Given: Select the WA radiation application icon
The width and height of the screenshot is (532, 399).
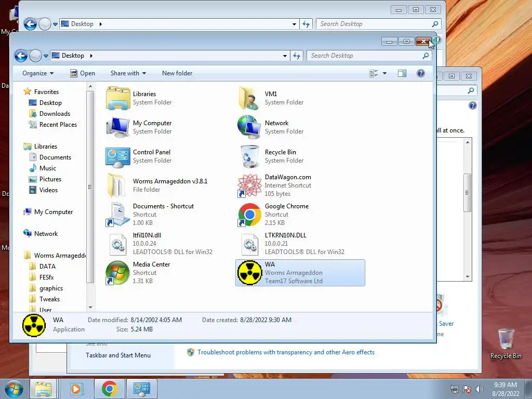Looking at the screenshot, I should (249, 273).
